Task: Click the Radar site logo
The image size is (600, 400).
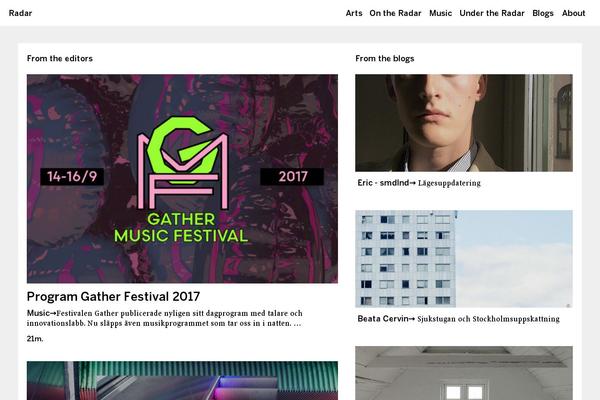Action: [x=20, y=13]
